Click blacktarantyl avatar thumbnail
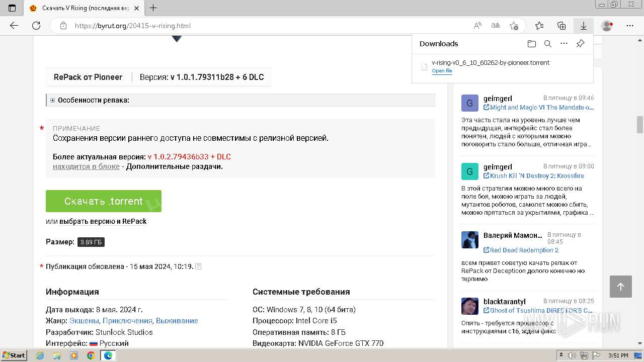 point(469,306)
